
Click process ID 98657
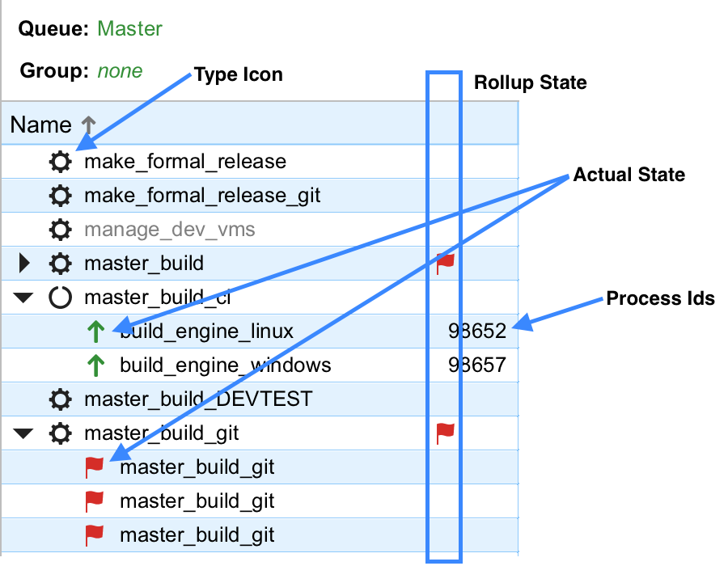(477, 365)
